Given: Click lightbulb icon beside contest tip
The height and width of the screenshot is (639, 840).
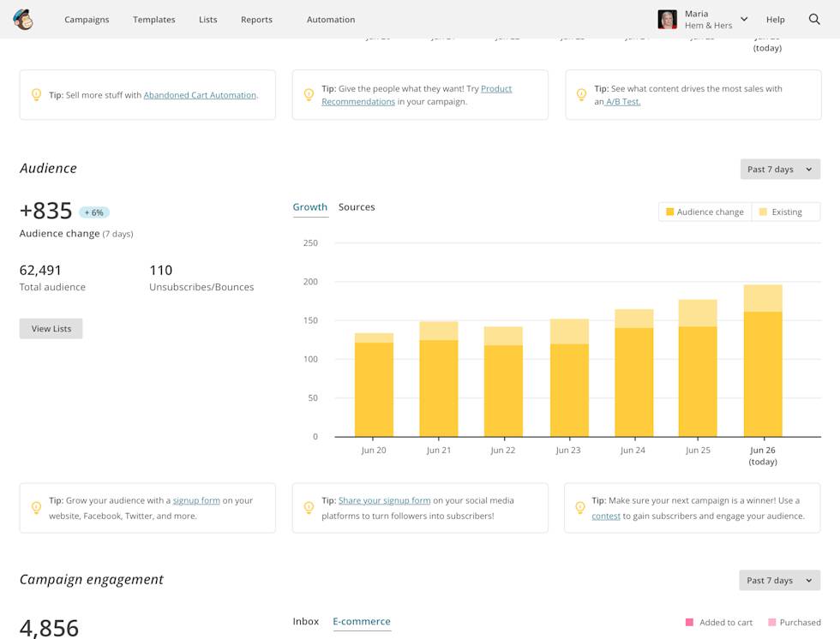Looking at the screenshot, I should click(x=581, y=508).
